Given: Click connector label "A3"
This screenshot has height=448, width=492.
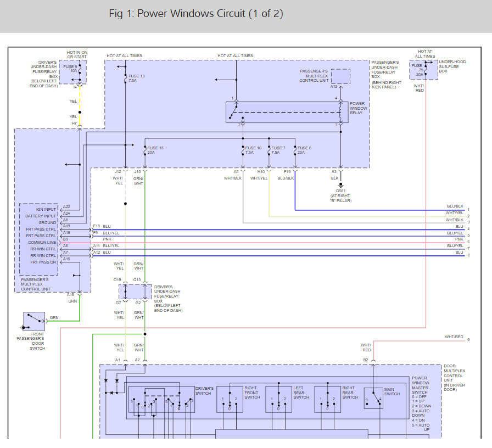Looking at the screenshot, I should coord(334,172).
